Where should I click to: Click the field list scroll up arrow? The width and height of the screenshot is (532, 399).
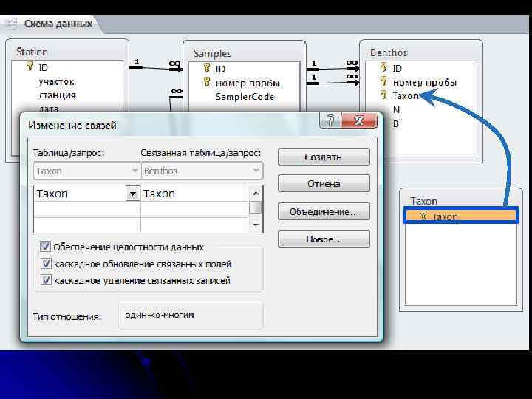coord(256,193)
